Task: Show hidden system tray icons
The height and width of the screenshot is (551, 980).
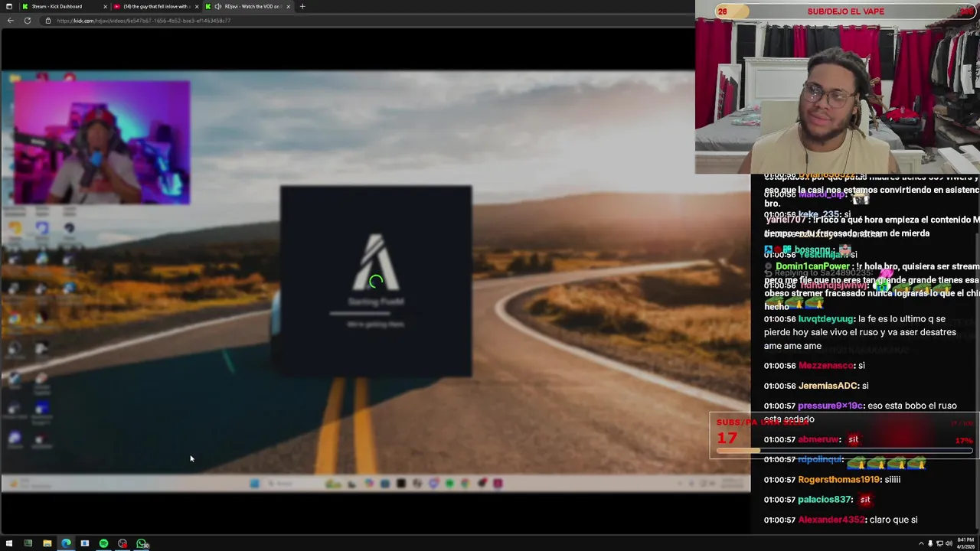Action: point(921,543)
